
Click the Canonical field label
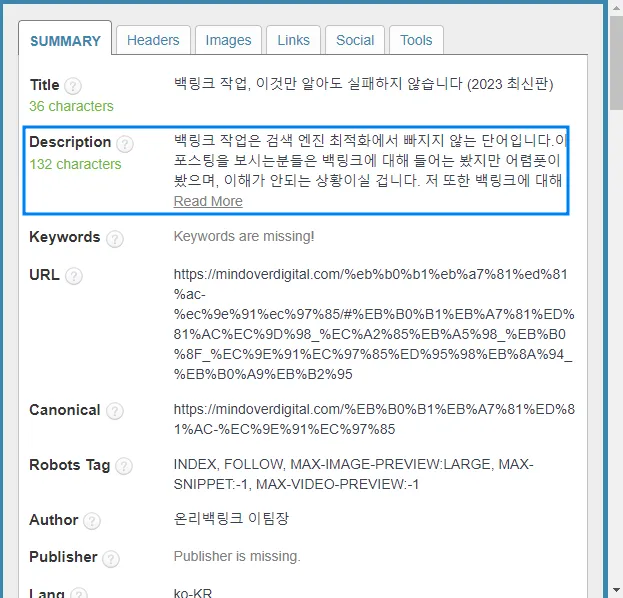point(64,410)
